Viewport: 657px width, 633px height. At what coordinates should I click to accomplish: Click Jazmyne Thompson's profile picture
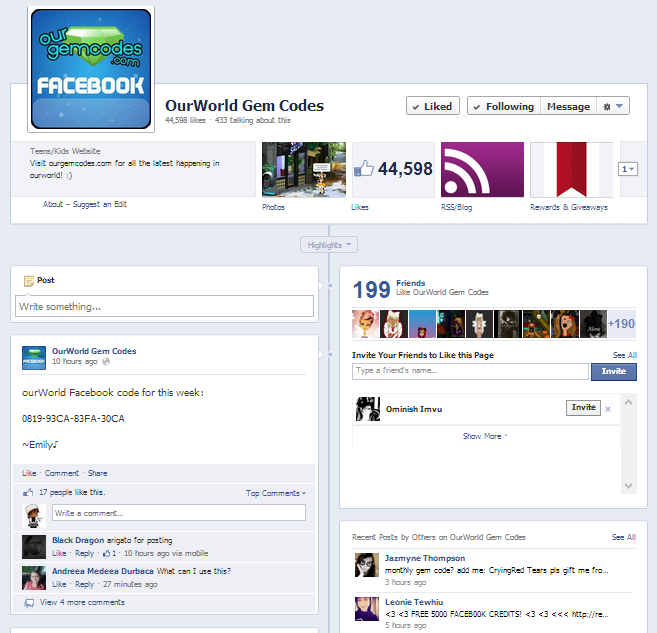(366, 565)
